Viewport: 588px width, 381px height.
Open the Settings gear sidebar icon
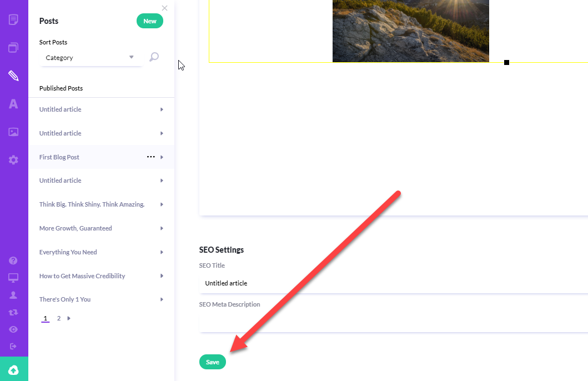tap(13, 160)
